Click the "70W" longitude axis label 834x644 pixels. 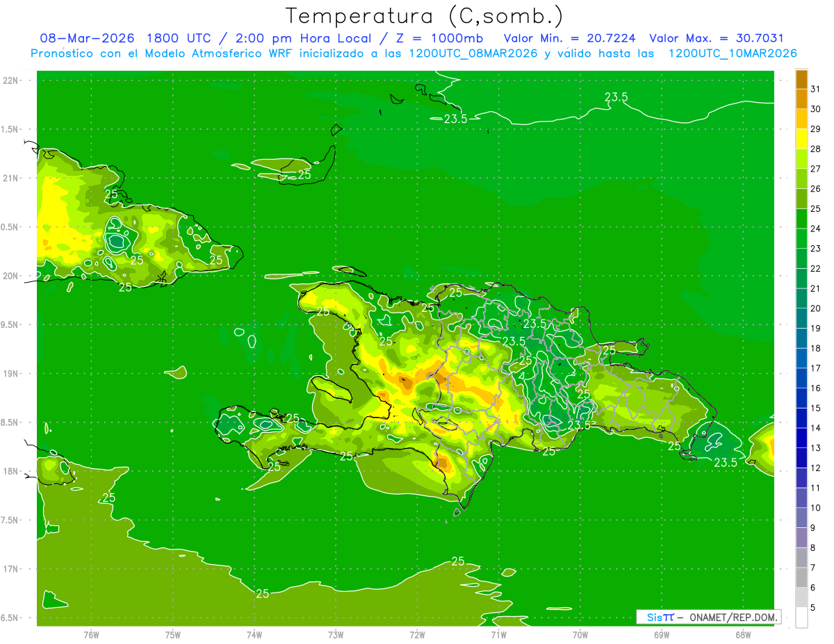coord(580,635)
